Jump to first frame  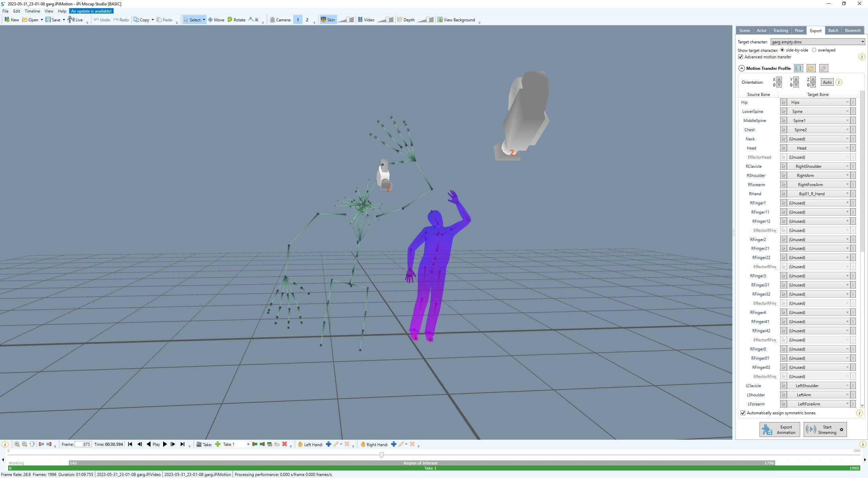[x=130, y=444]
